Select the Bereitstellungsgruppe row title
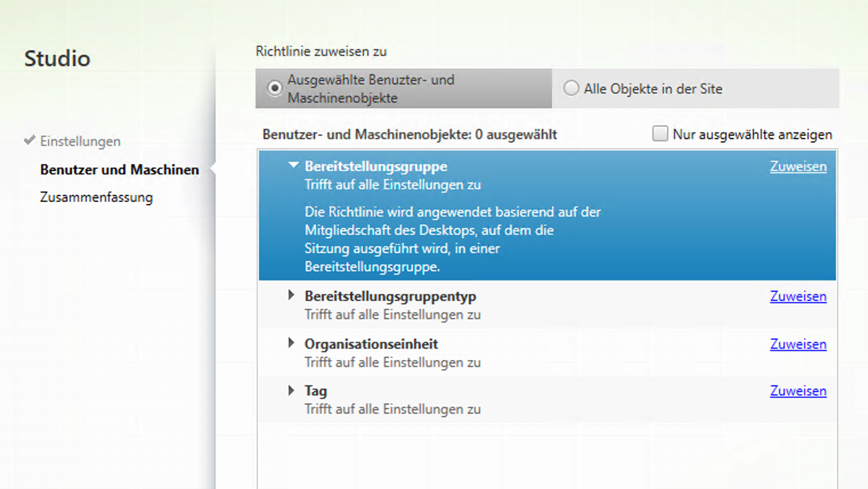The height and width of the screenshot is (489, 868). [376, 166]
